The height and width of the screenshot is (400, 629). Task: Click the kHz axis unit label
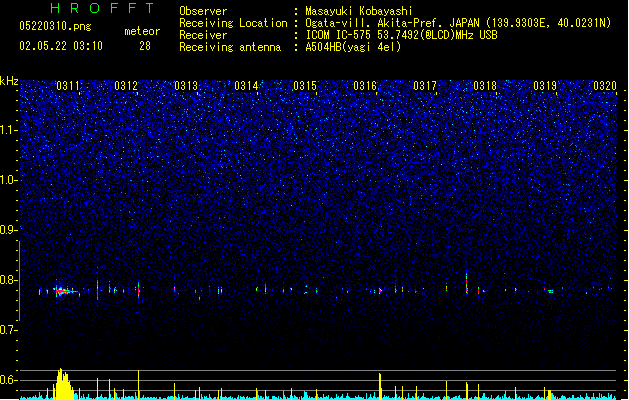coord(9,81)
